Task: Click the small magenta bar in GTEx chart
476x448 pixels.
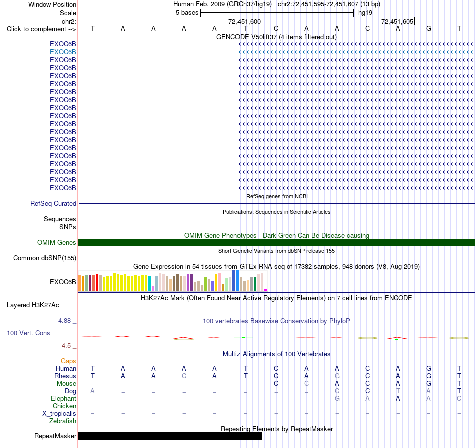Action: coord(266,290)
